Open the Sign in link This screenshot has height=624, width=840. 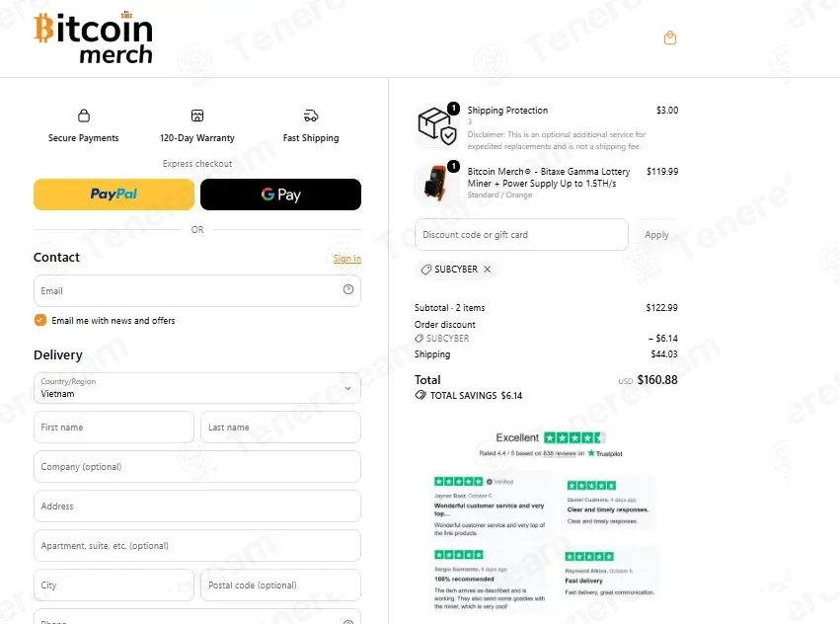click(x=347, y=259)
